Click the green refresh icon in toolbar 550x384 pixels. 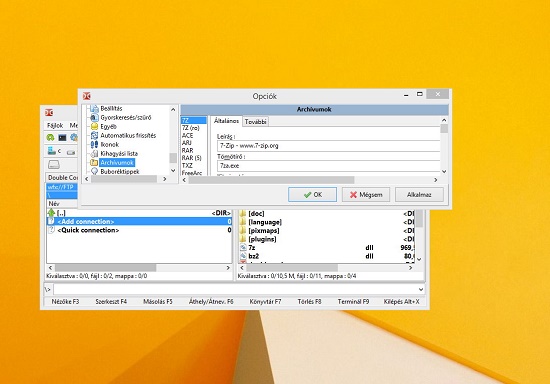coord(51,137)
